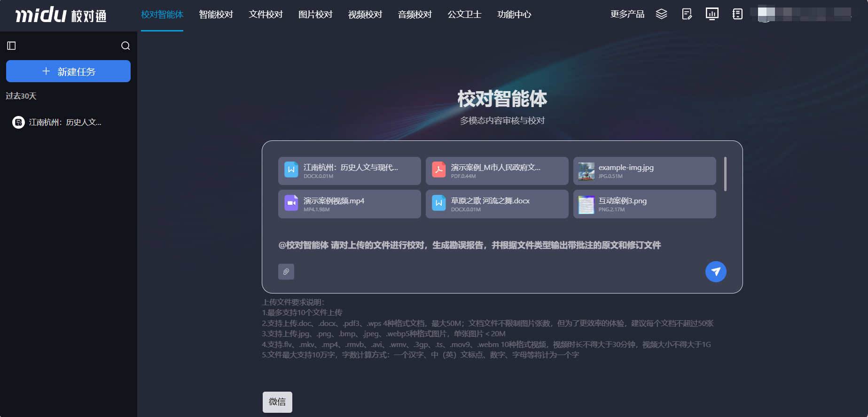Click the midu 校对通 logo
The height and width of the screenshot is (417, 868).
(x=61, y=15)
